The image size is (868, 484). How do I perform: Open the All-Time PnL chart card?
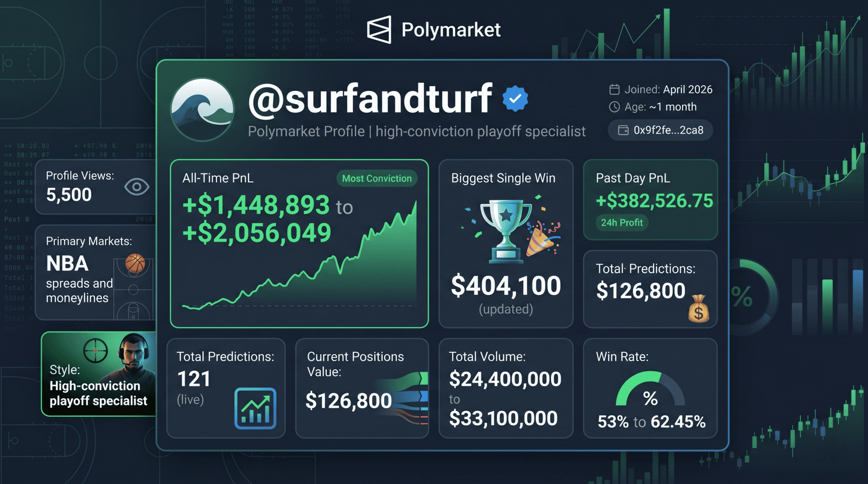(299, 243)
